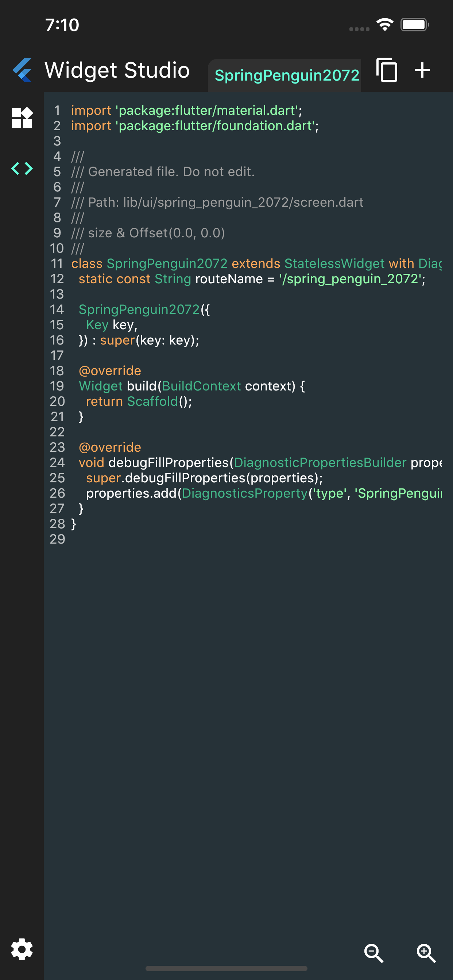The height and width of the screenshot is (980, 453).
Task: Click the 7:10 clock in status bar
Action: [x=62, y=25]
